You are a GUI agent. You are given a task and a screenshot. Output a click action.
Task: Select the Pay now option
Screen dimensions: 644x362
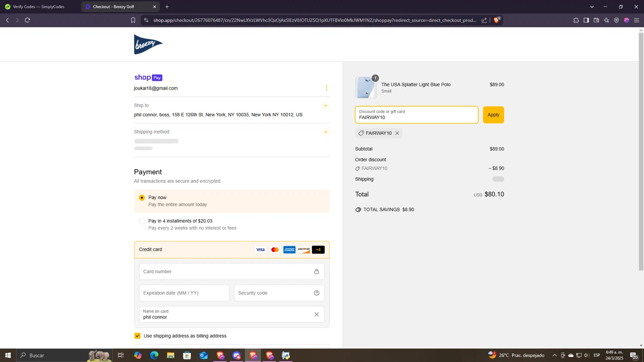142,198
